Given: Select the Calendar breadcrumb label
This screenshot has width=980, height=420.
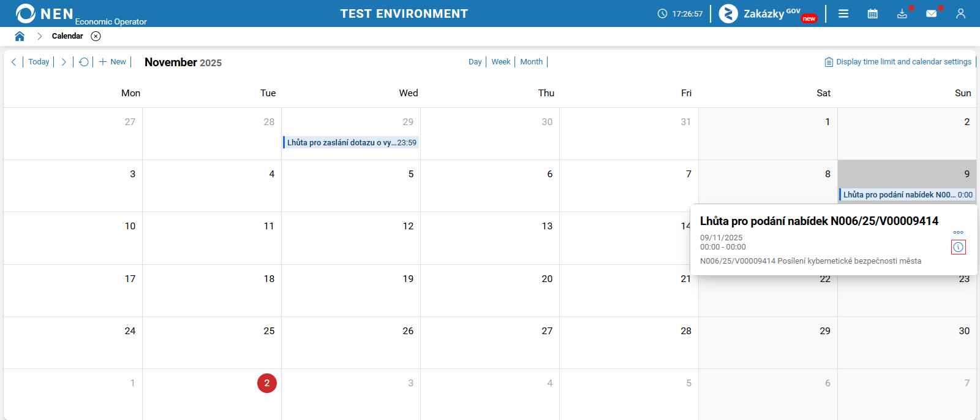Looking at the screenshot, I should 67,36.
